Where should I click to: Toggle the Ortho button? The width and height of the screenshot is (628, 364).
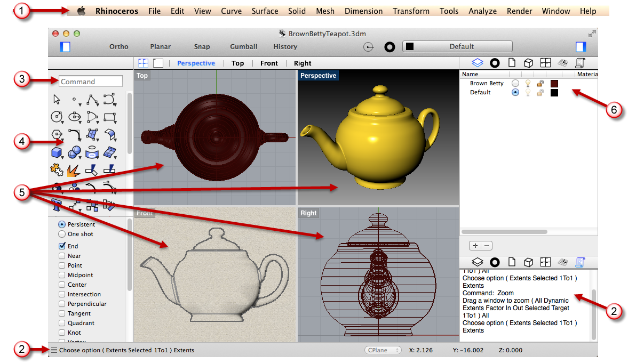[x=119, y=47]
